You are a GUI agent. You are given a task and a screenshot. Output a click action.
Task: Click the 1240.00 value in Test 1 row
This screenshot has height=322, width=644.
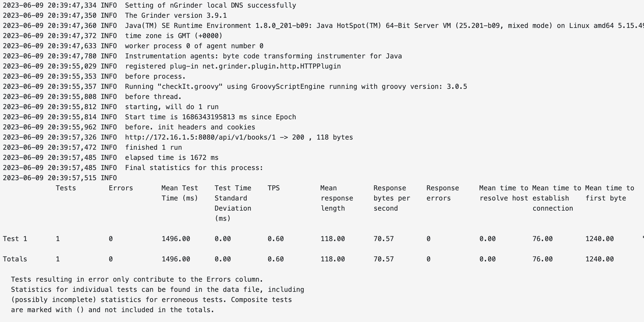(599, 239)
